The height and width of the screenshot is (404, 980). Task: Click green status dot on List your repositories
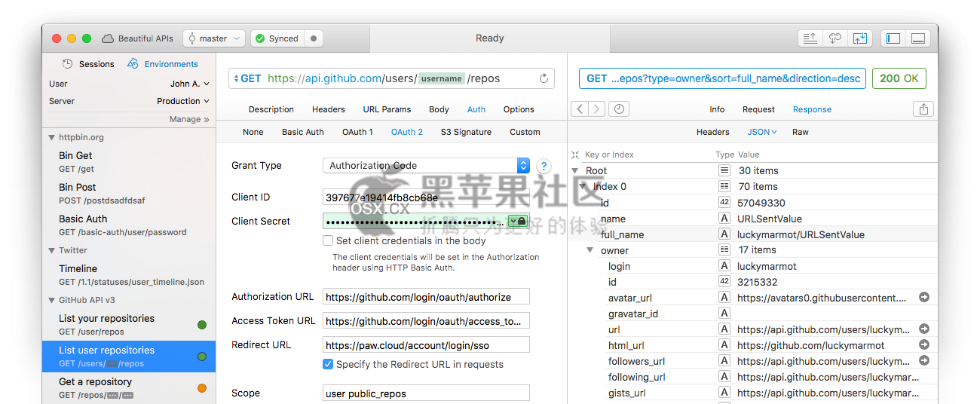[x=202, y=325]
